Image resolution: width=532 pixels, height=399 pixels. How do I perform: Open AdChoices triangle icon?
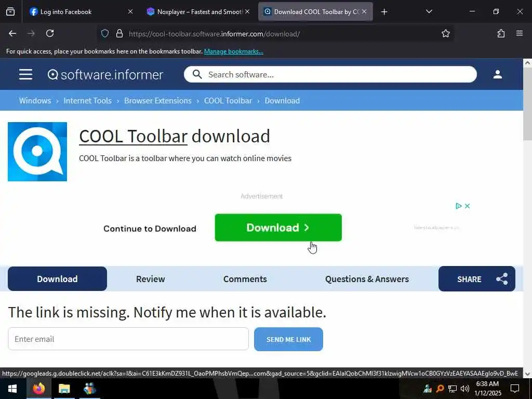point(458,206)
